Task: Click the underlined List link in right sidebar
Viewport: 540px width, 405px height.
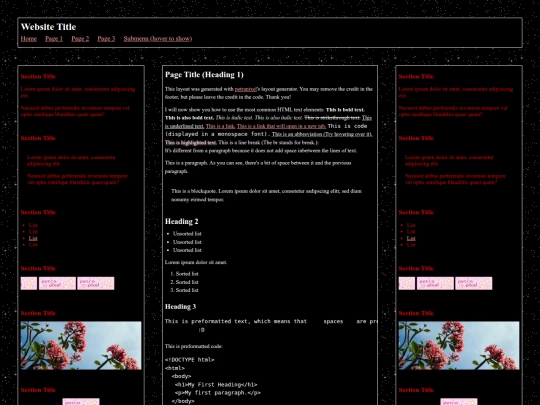Action: click(x=411, y=238)
